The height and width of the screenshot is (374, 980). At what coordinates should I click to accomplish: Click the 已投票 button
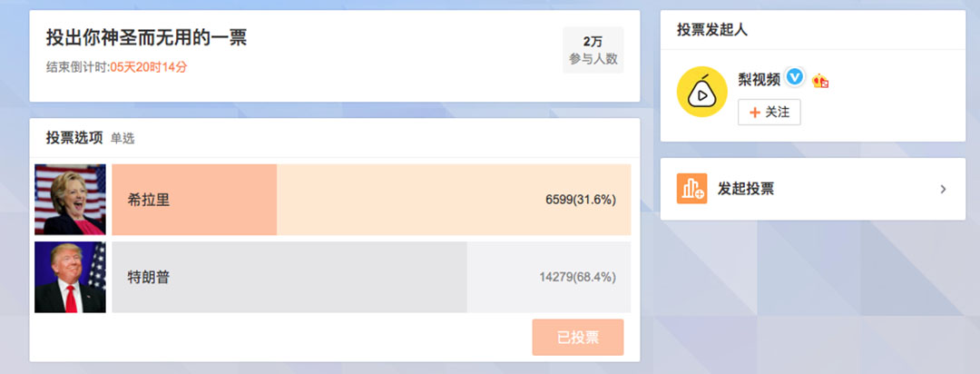click(x=578, y=338)
